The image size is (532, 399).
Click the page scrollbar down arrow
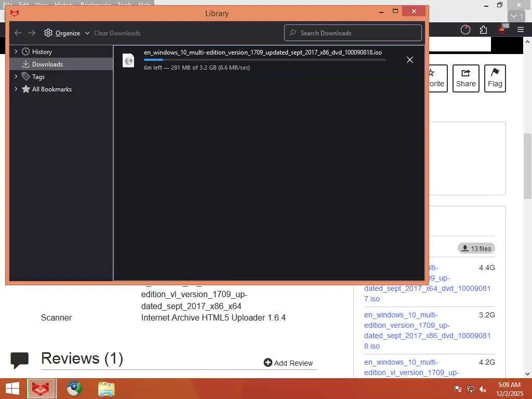pos(528,374)
